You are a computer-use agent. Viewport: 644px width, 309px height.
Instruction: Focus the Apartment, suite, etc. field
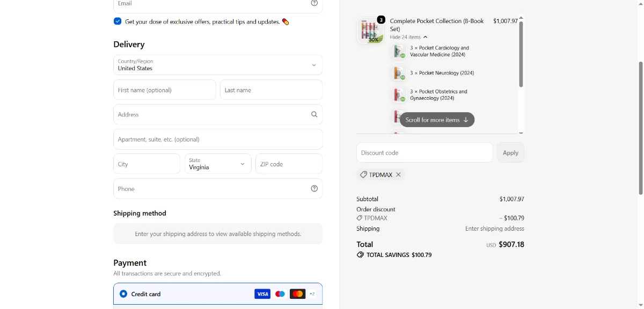coord(218,139)
